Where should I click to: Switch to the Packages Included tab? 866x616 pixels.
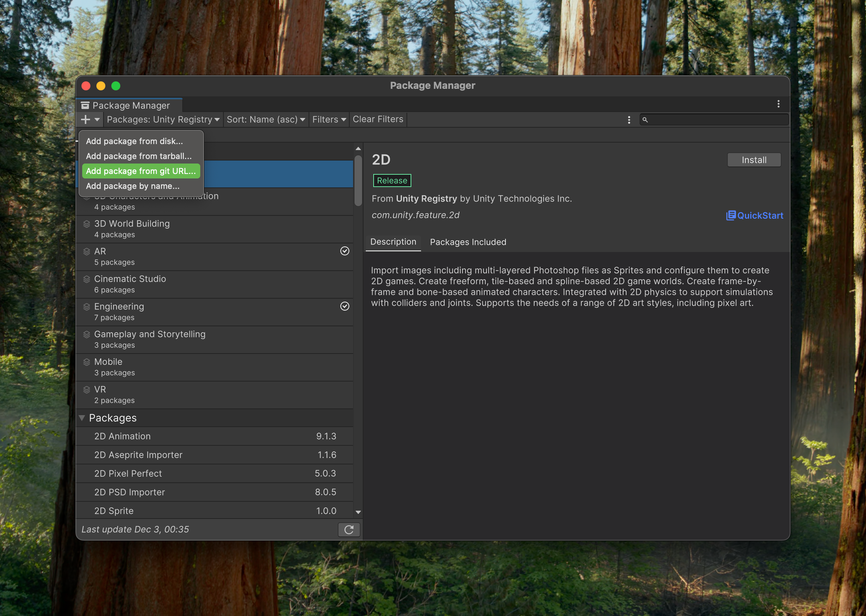(468, 242)
